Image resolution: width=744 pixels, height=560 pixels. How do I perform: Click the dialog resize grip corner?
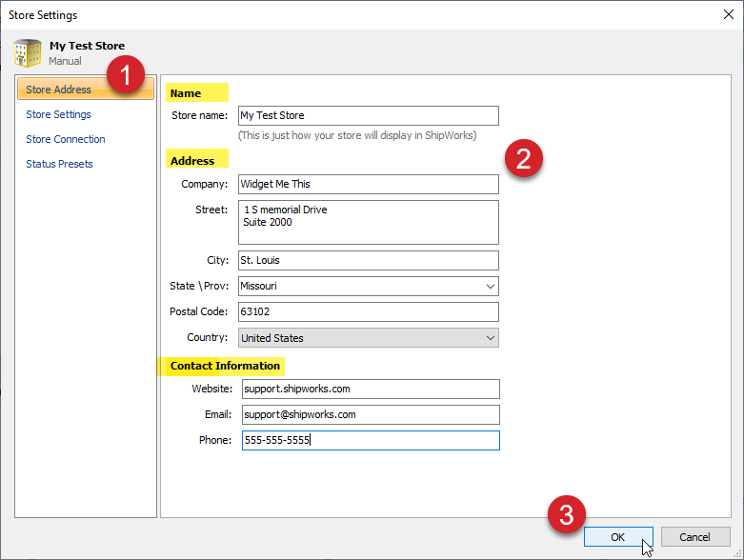click(x=737, y=553)
